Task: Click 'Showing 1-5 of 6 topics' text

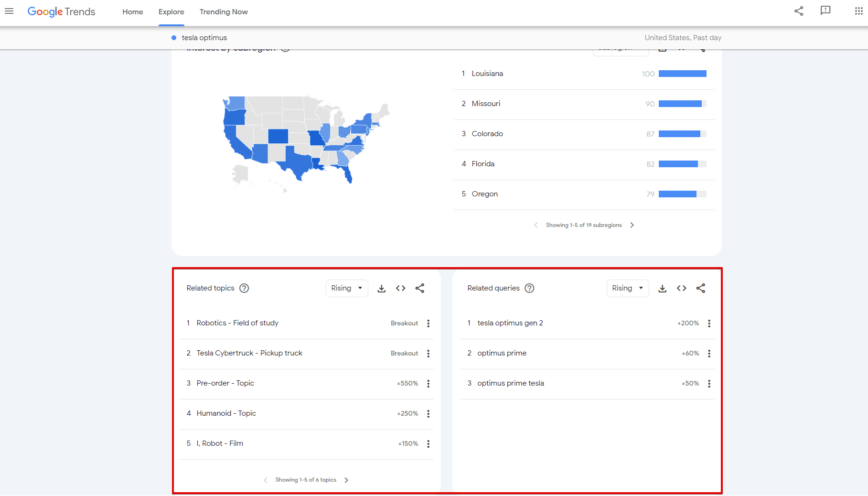Action: coord(306,480)
